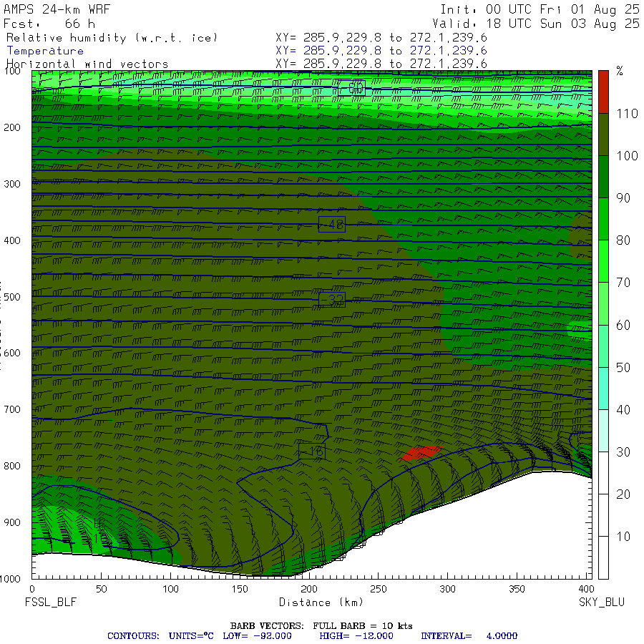644x644 pixels.
Task: Click the 800 pressure axis label
Action: click(12, 466)
